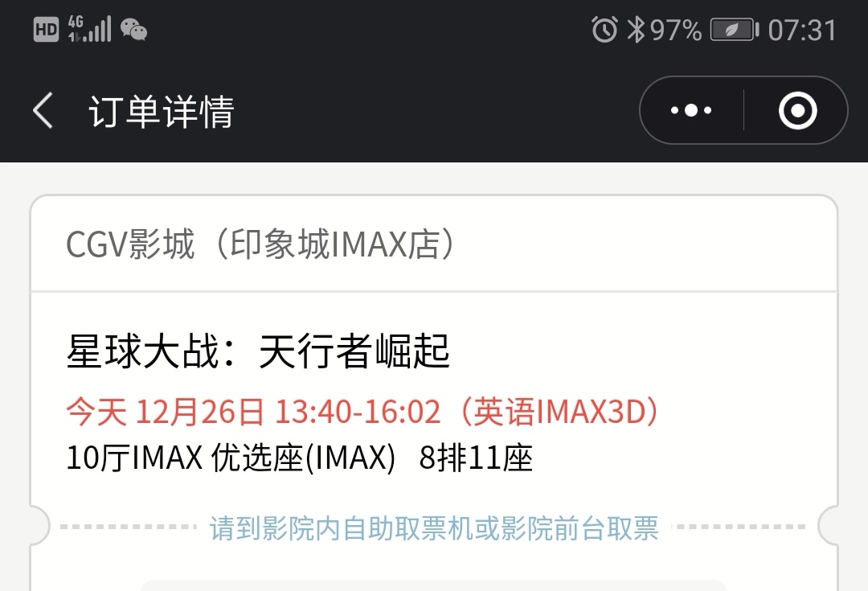This screenshot has width=868, height=591.
Task: Tap the back arrow icon
Action: [43, 111]
